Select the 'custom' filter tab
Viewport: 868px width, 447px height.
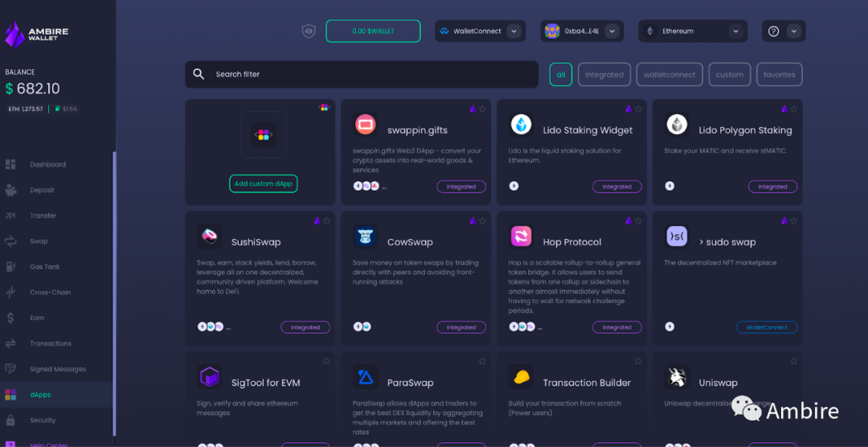[730, 74]
